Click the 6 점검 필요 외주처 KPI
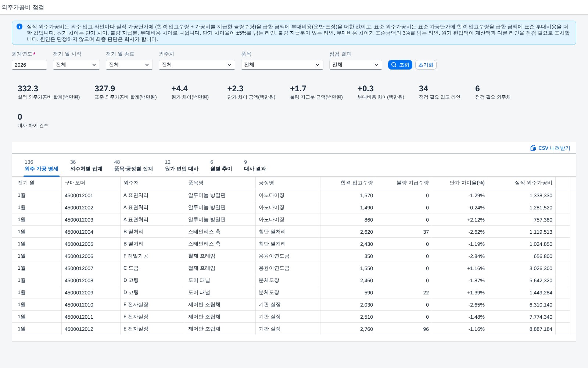The height and width of the screenshot is (368, 588). pyautogui.click(x=493, y=92)
